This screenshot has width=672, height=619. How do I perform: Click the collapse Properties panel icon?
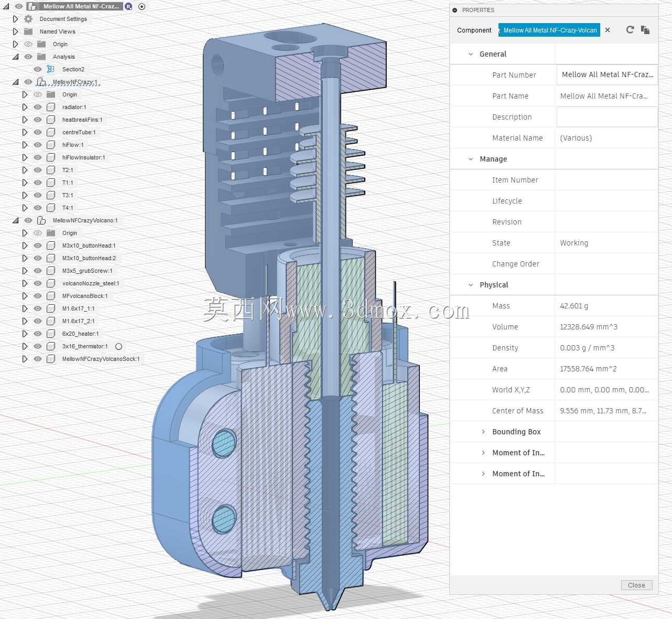point(455,10)
